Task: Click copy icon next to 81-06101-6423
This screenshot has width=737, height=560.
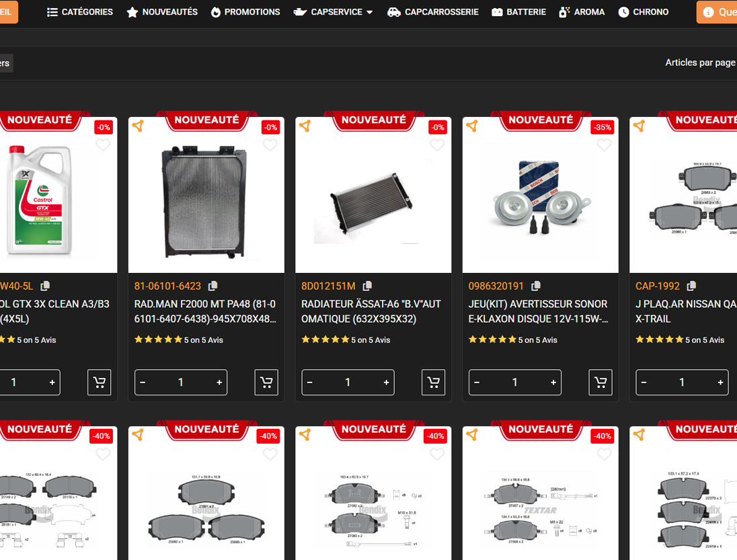Action: coord(212,286)
